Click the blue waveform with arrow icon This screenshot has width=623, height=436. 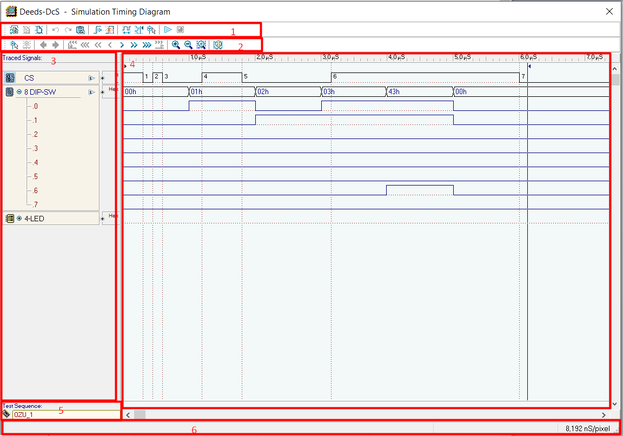[x=97, y=30]
